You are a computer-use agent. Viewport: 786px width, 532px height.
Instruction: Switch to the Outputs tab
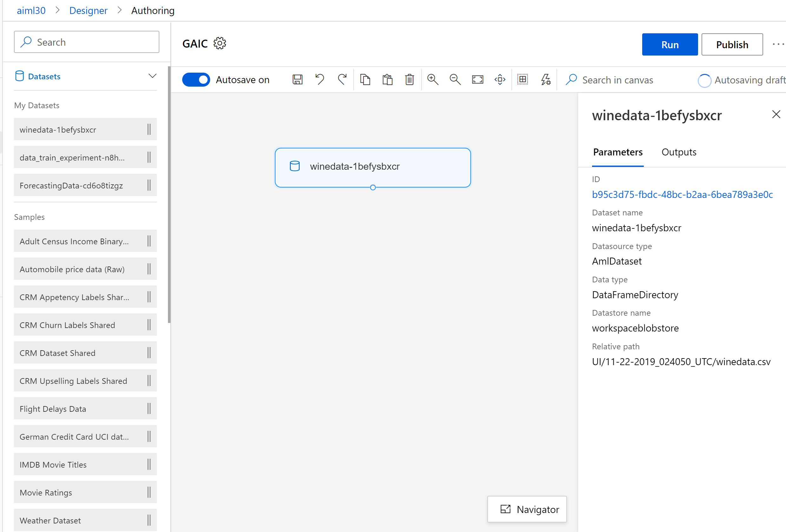pos(678,152)
